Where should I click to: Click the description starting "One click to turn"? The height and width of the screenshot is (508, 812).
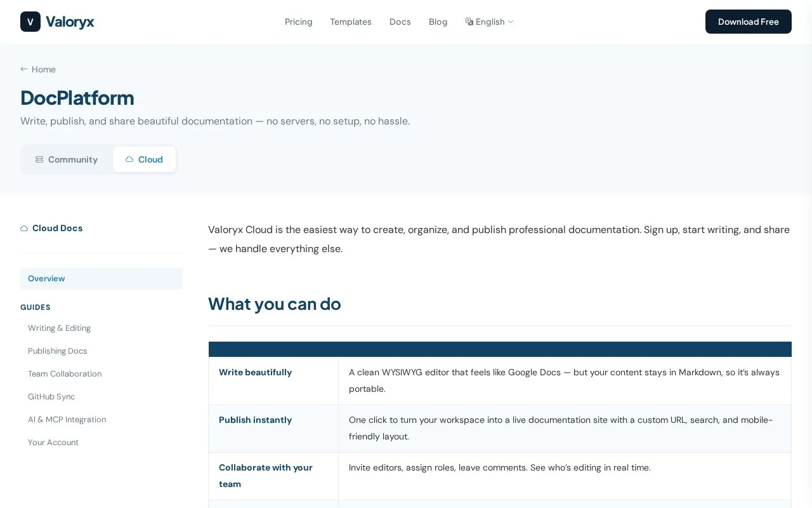(x=561, y=428)
